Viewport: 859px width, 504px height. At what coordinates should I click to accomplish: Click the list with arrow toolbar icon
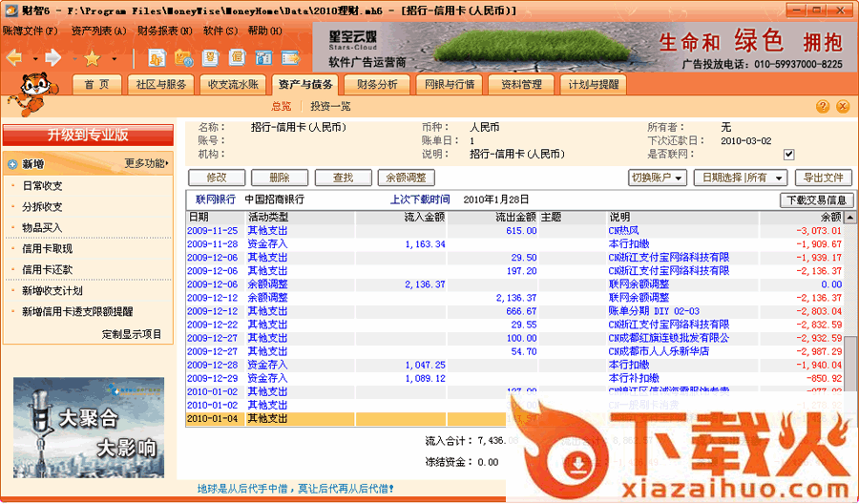(x=290, y=57)
